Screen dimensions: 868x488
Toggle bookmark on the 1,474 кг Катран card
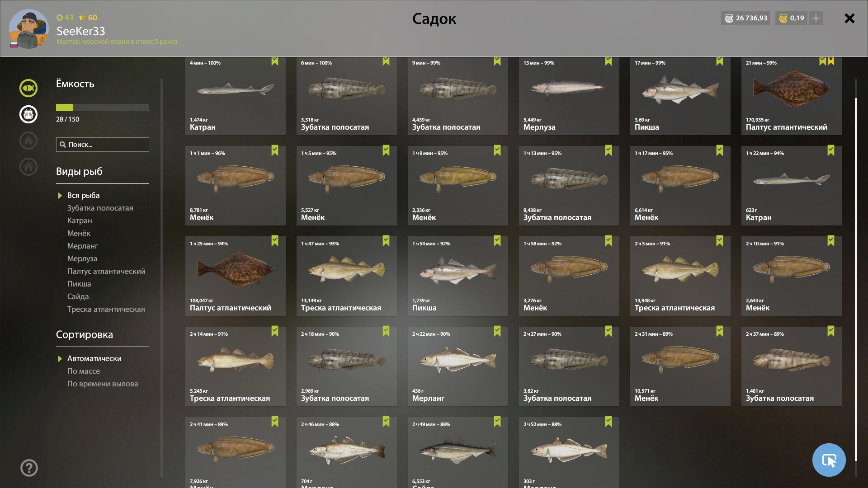click(x=275, y=61)
